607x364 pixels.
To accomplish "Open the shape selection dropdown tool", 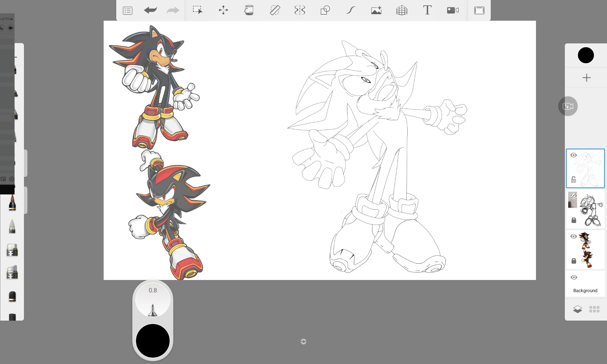I will pyautogui.click(x=325, y=10).
